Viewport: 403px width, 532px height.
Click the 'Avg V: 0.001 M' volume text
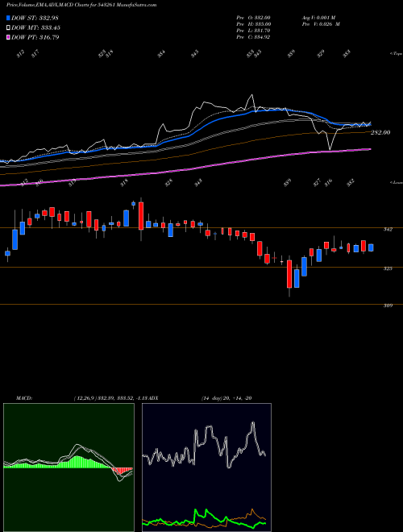point(320,17)
